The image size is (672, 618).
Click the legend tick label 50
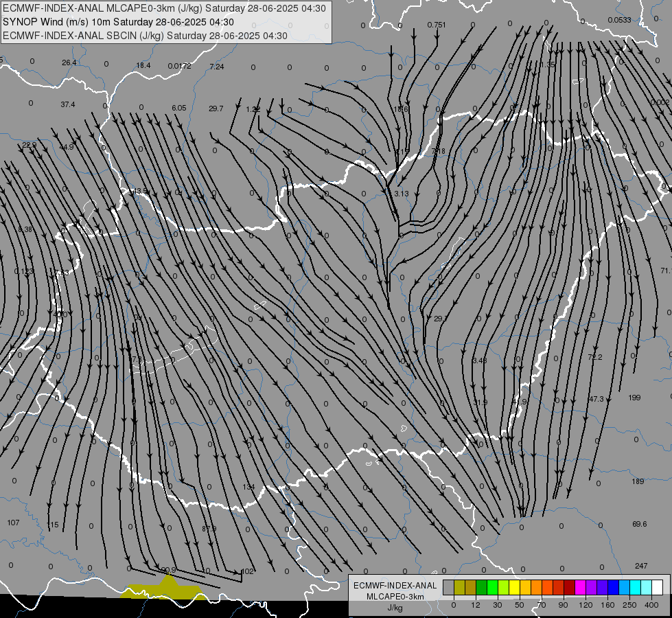click(x=519, y=605)
